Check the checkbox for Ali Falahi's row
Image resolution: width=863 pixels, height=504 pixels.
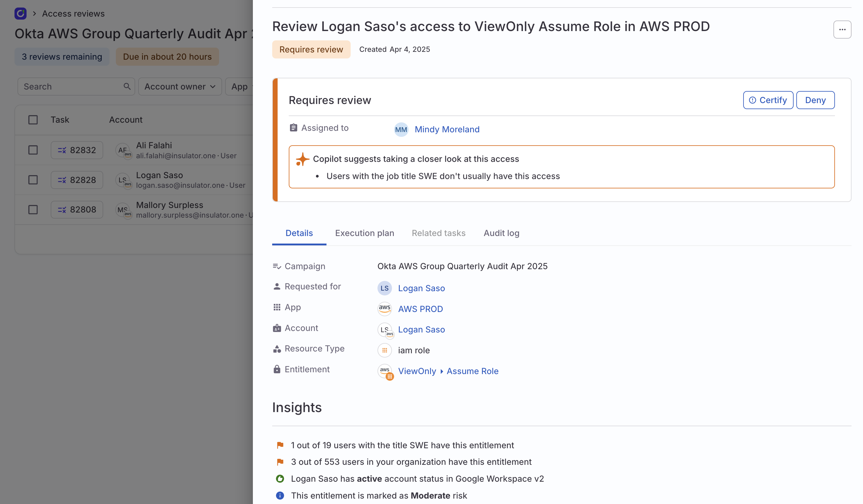pyautogui.click(x=33, y=150)
